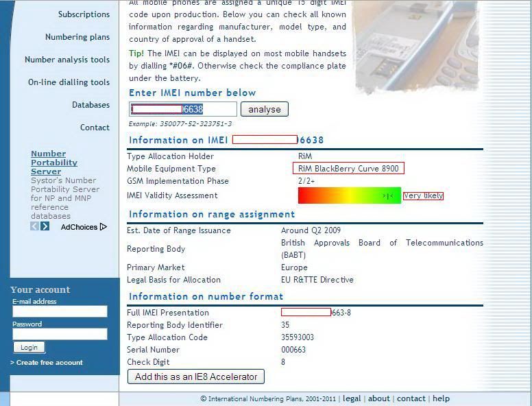Viewport: 532px width, 406px height.
Task: Click the analyse button
Action: click(265, 109)
